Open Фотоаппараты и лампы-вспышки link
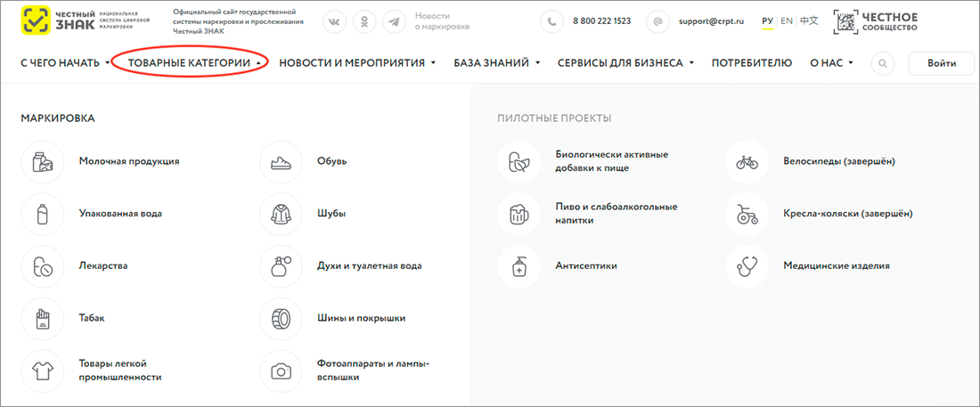 (x=374, y=370)
